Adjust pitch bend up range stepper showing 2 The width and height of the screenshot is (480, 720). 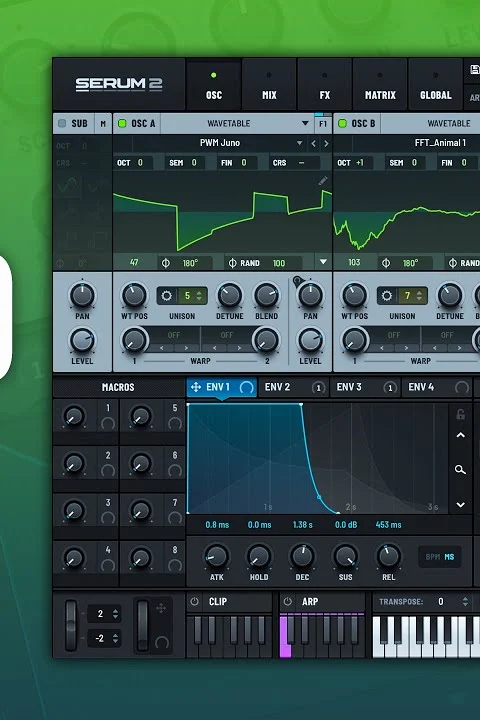[115, 613]
